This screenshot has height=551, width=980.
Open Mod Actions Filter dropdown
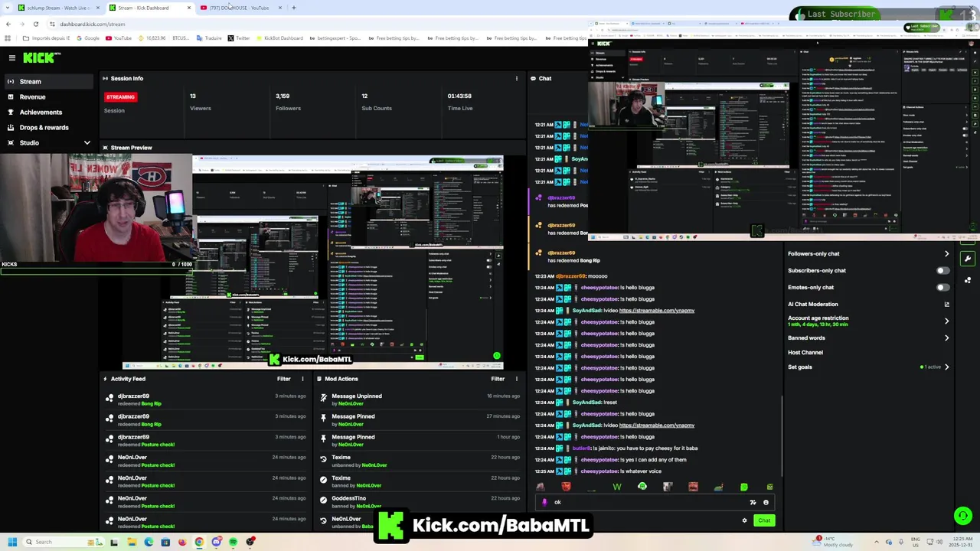(x=498, y=379)
